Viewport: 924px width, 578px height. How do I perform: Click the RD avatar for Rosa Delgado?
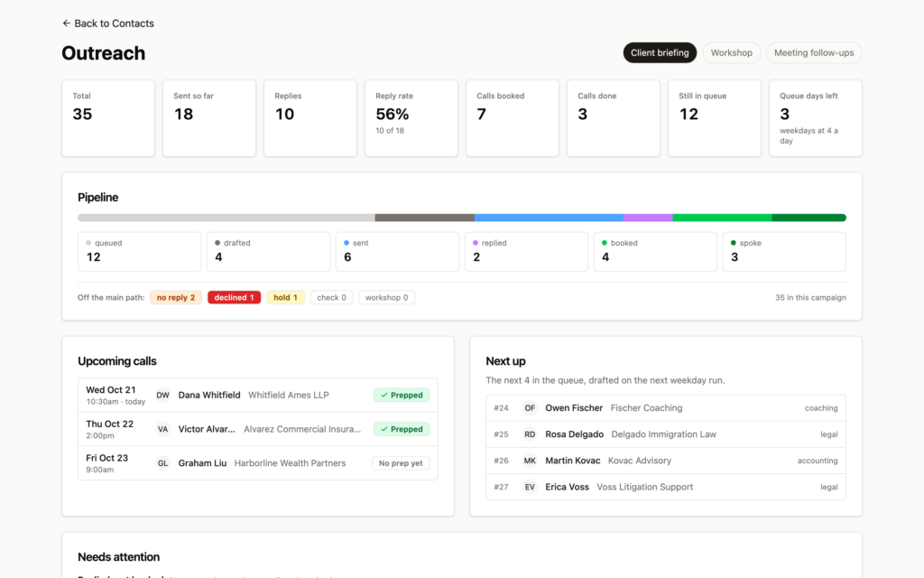[530, 434]
